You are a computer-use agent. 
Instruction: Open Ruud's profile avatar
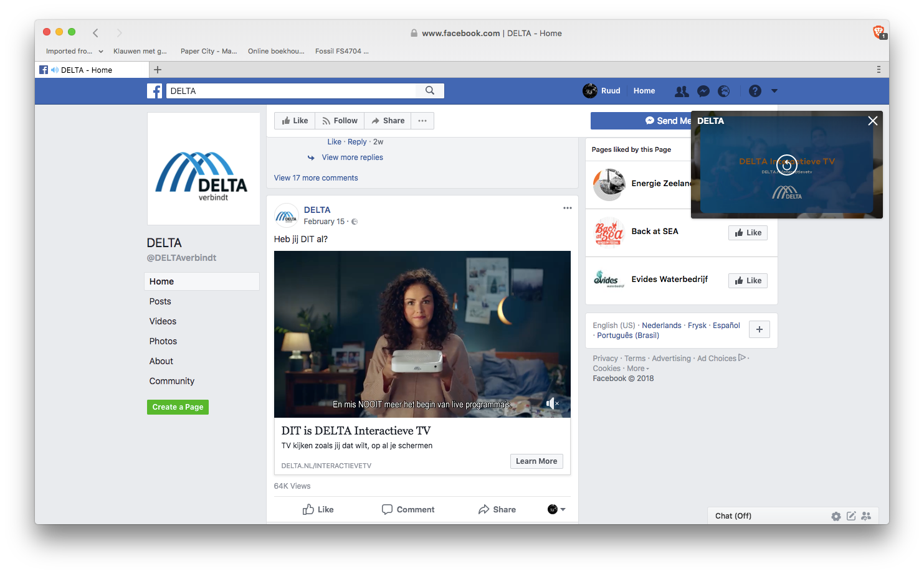(x=589, y=91)
